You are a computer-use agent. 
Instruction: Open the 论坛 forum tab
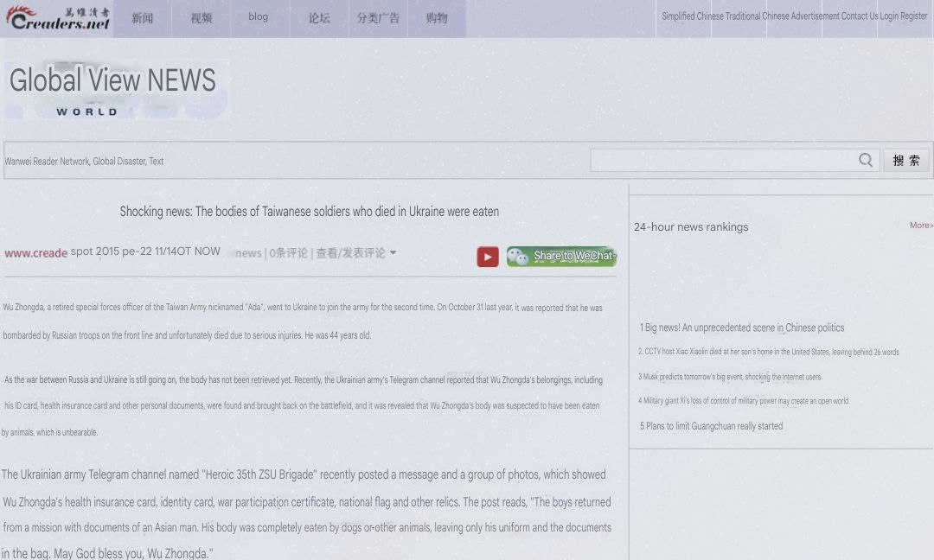(x=319, y=18)
